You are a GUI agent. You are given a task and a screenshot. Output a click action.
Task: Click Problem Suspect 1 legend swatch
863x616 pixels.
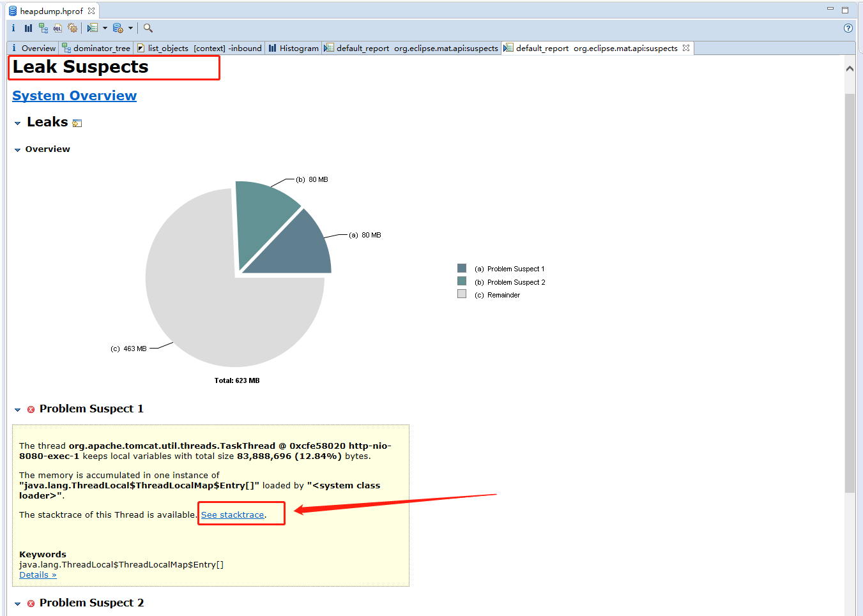(462, 268)
